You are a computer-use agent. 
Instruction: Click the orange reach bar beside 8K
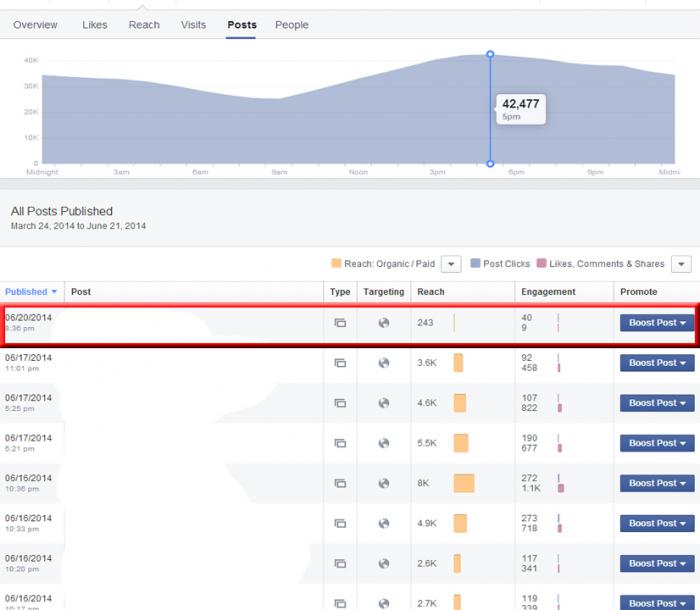tap(464, 483)
